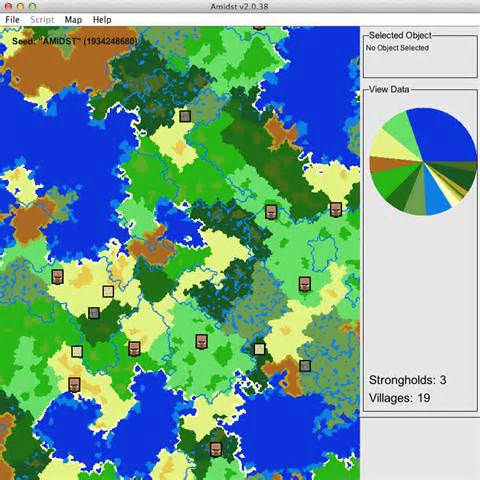Click the "View Data" panel heading
480x480 pixels.
pos(389,89)
